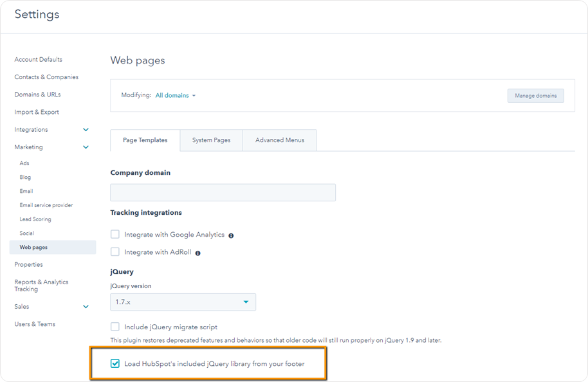Click info icon beside AdRoll
Image resolution: width=588 pixels, height=382 pixels.
pos(198,253)
